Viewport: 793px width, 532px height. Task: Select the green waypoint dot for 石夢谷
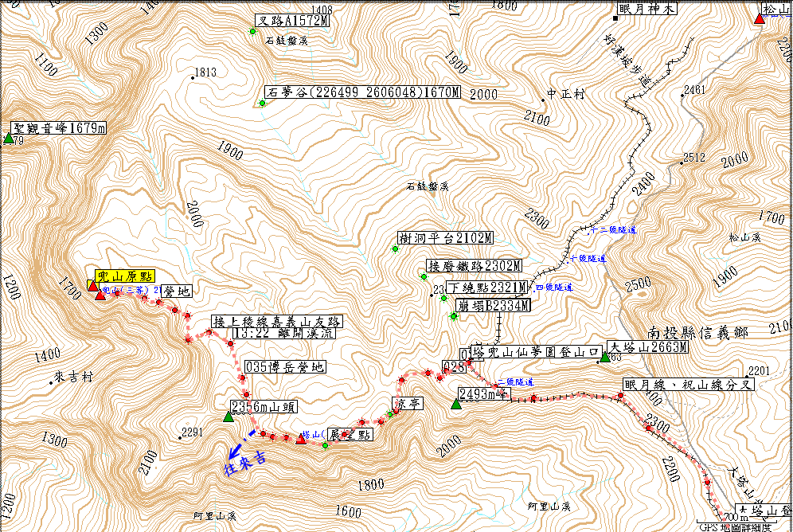(262, 104)
